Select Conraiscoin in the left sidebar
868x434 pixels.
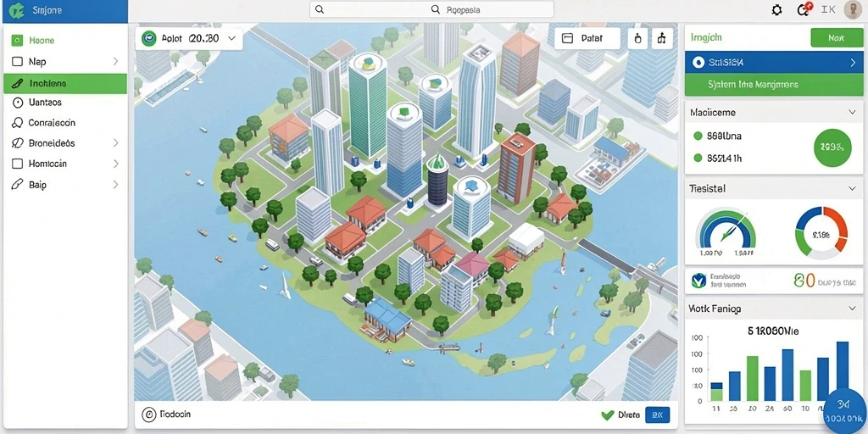[65, 123]
